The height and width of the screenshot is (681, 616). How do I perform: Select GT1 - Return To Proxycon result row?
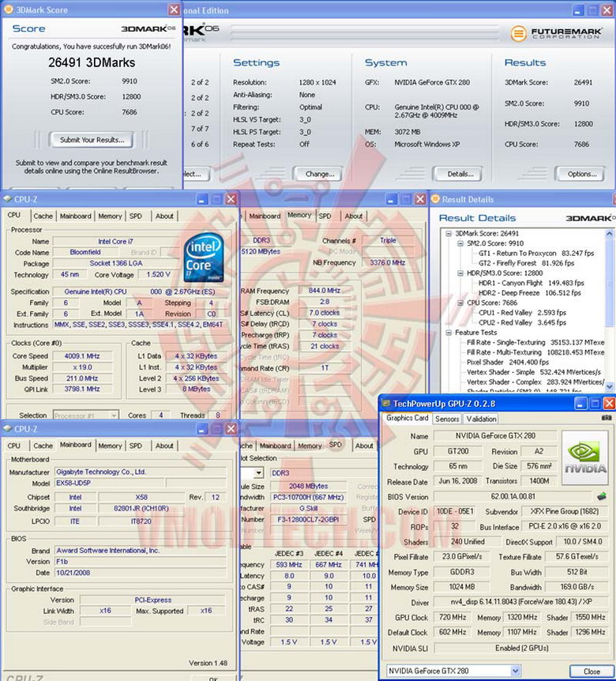(536, 254)
